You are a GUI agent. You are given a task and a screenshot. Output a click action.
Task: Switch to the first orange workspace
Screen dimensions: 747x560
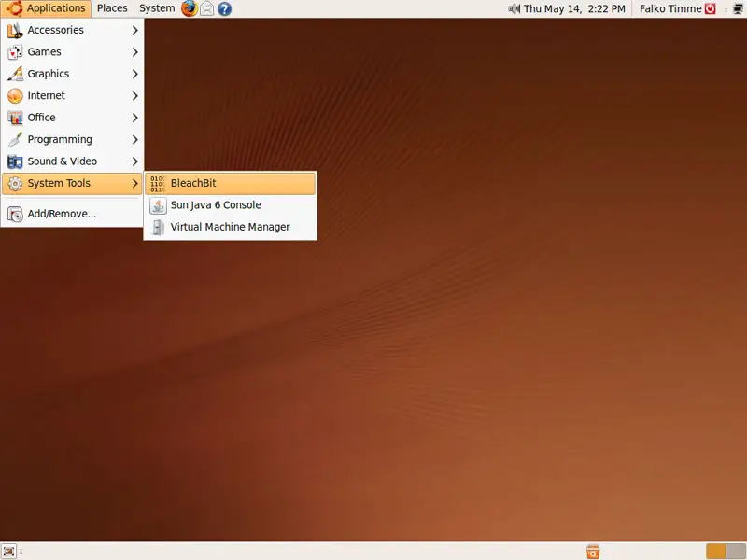pos(715,551)
